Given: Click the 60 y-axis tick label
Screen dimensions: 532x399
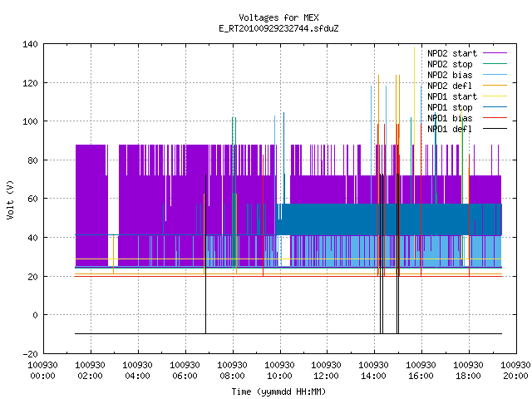Looking at the screenshot, I should (32, 199).
